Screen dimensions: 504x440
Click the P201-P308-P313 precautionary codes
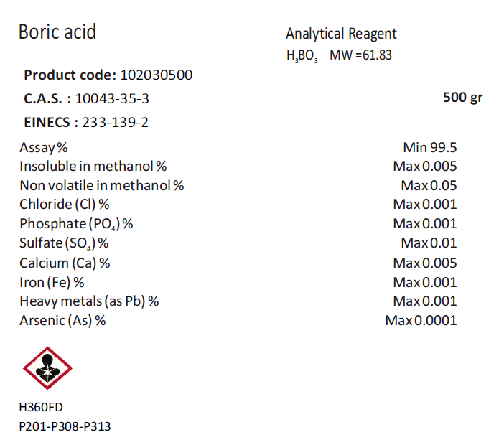[x=65, y=426]
